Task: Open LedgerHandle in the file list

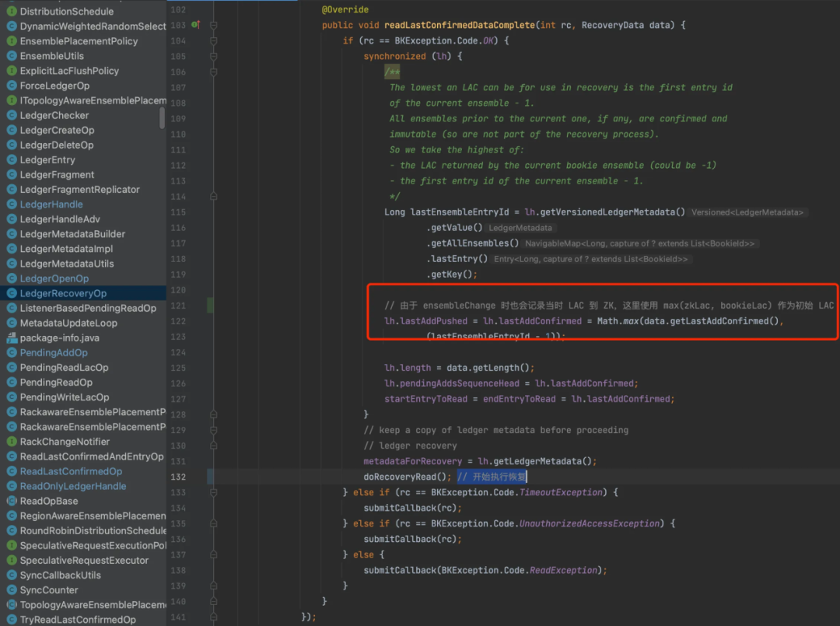Action: (51, 205)
